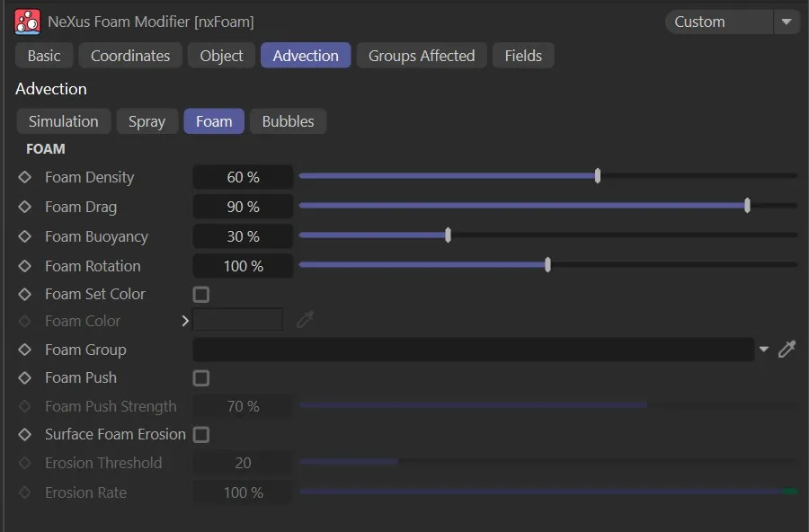Image resolution: width=809 pixels, height=532 pixels.
Task: Open the Spray sub-tab
Action: click(x=147, y=121)
